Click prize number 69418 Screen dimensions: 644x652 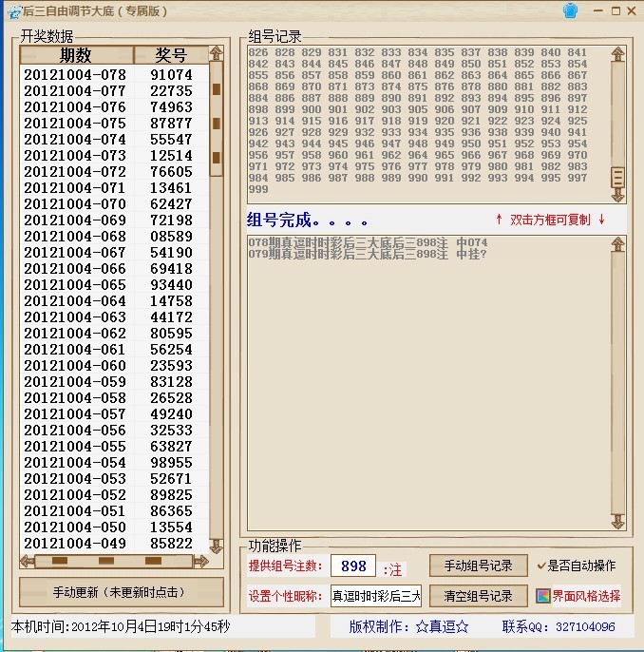pyautogui.click(x=171, y=269)
